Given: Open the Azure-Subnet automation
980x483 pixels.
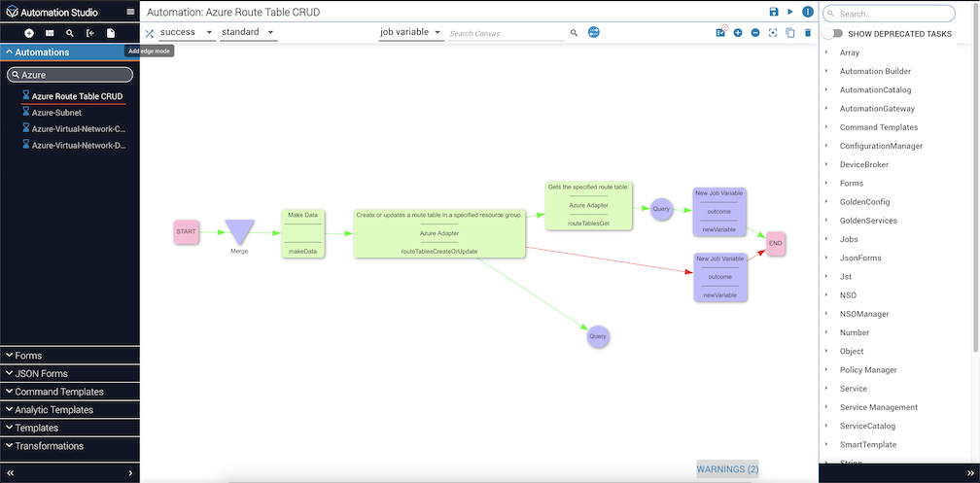Looking at the screenshot, I should 56,113.
